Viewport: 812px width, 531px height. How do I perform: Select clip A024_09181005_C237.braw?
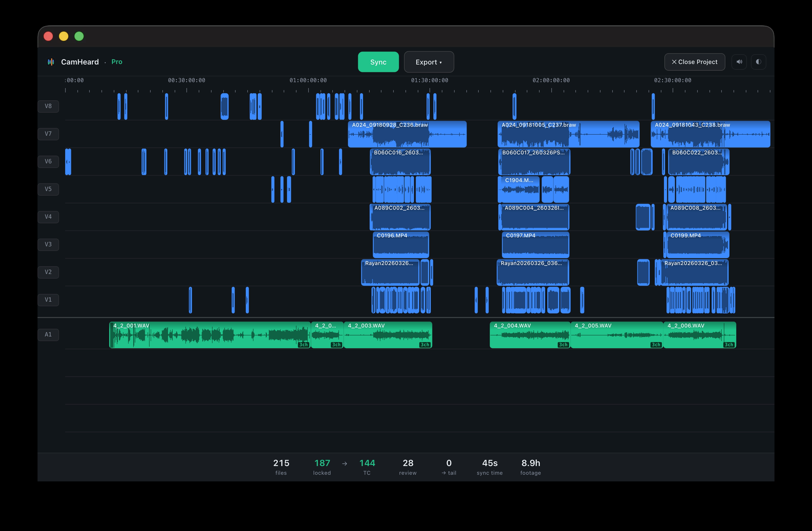coord(568,134)
